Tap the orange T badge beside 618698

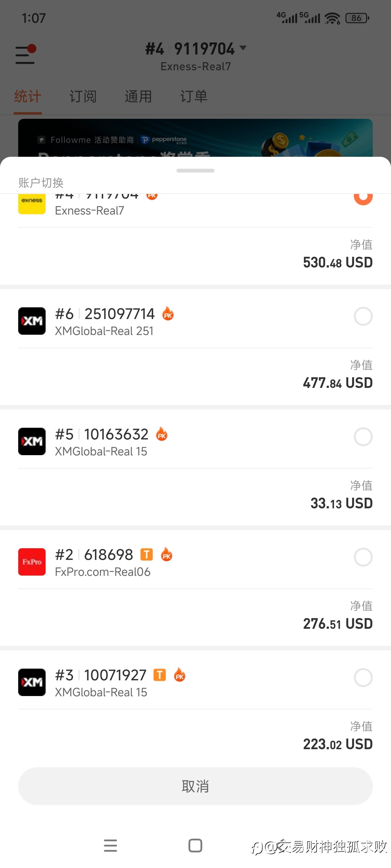click(146, 554)
